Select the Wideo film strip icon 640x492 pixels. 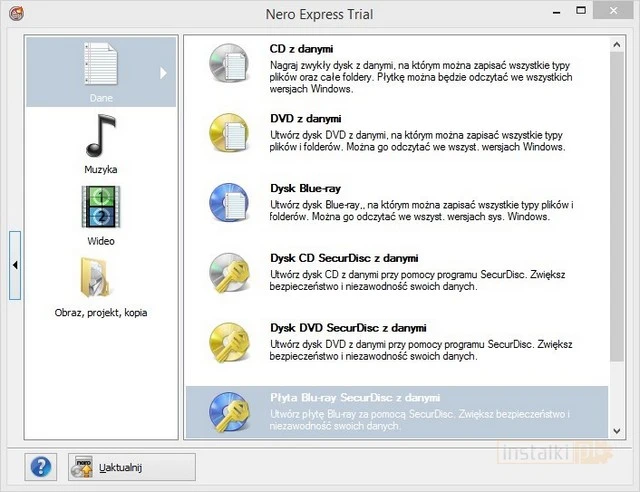pos(100,208)
